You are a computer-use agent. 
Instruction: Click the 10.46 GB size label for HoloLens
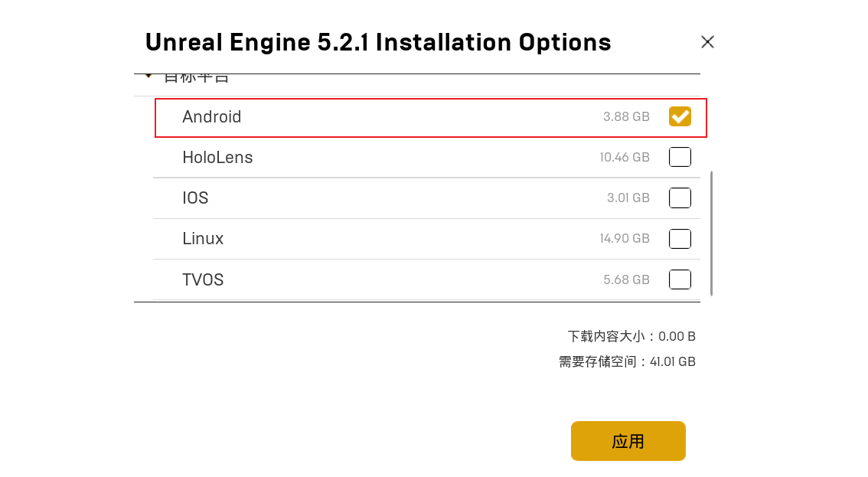(625, 157)
